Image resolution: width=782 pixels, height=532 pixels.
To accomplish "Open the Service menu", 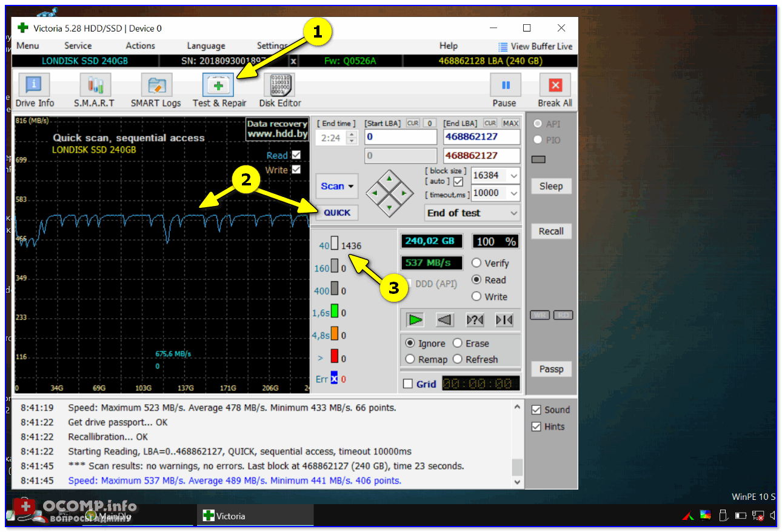I will point(78,46).
